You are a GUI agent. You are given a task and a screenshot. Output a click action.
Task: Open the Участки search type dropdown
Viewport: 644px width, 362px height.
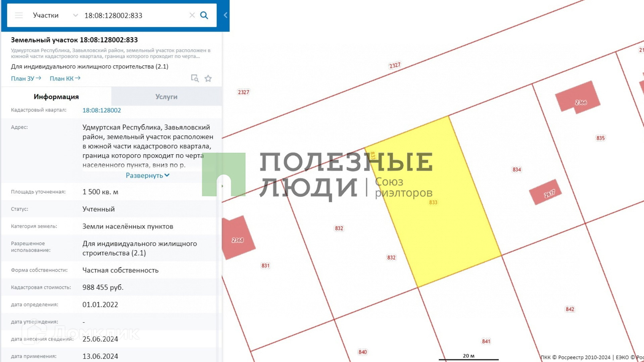pos(55,15)
